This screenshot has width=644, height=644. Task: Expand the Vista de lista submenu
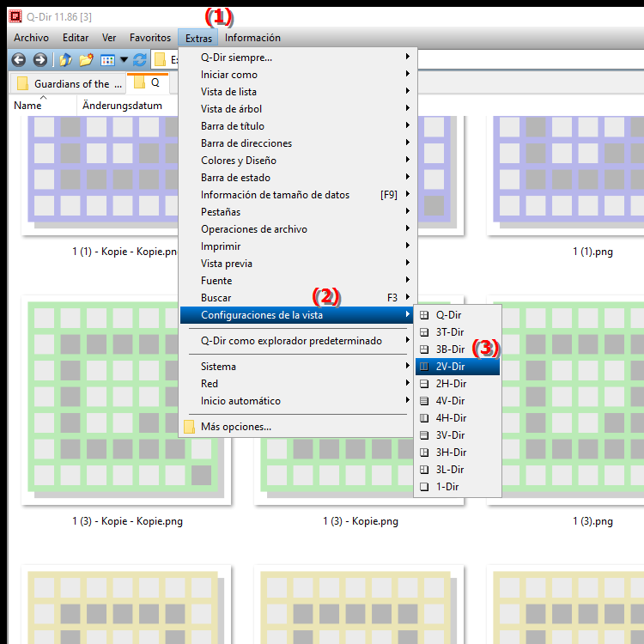(296, 92)
